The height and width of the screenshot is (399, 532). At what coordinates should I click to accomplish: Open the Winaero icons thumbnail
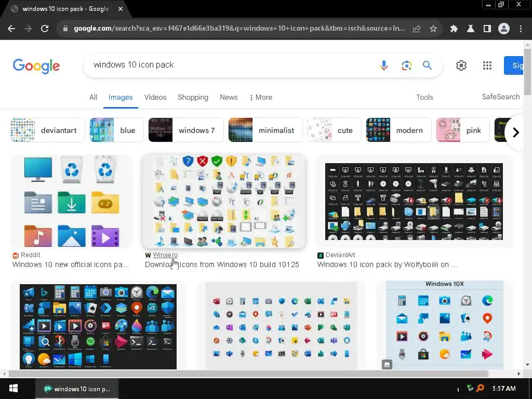(x=224, y=202)
